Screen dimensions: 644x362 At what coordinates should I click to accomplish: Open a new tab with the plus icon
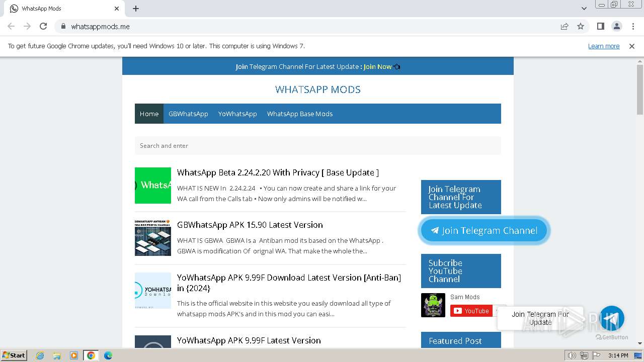tap(136, 9)
